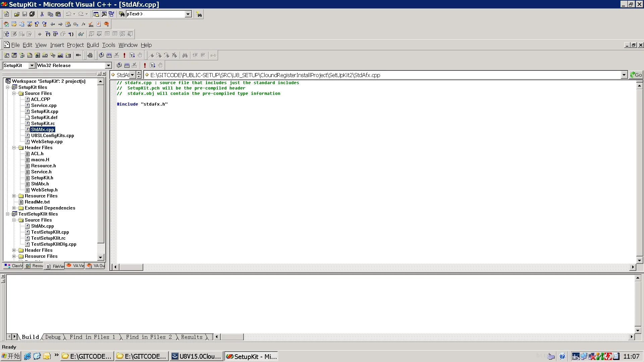Click the Save All icon
This screenshot has width=644, height=362.
(32, 14)
